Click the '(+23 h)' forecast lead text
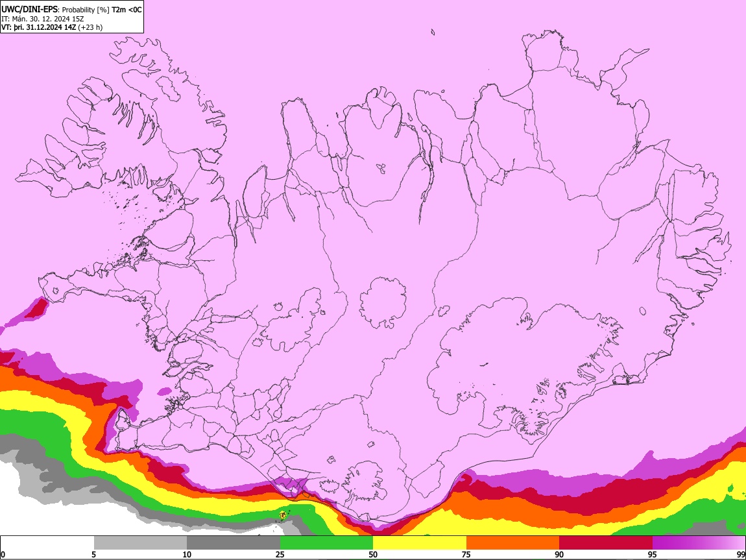The image size is (746, 560). 90,27
